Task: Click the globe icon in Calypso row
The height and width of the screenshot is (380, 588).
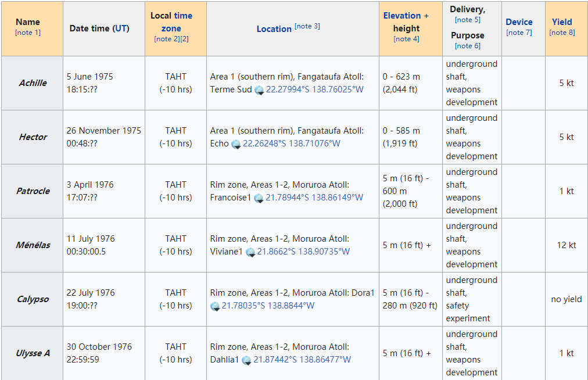Action: pyautogui.click(x=215, y=306)
